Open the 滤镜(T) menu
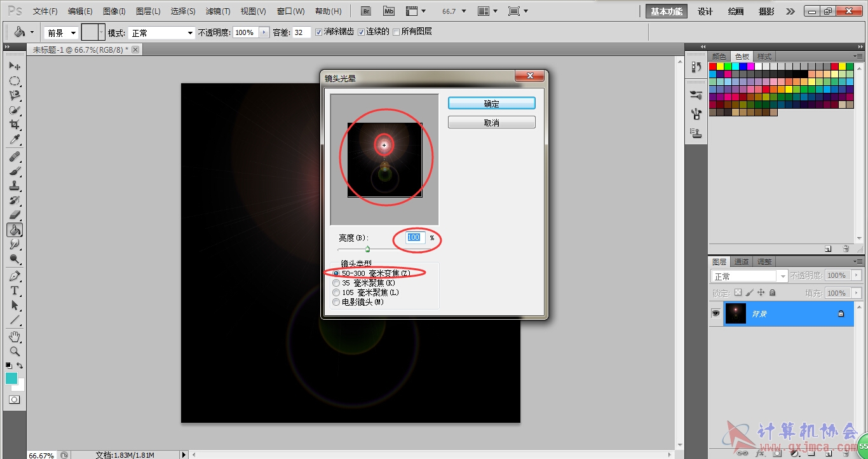Image resolution: width=868 pixels, height=459 pixels. (218, 11)
